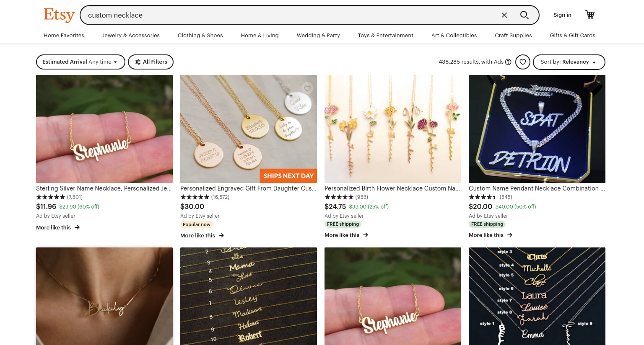Open the All Filters button
This screenshot has height=345, width=644.
click(151, 62)
